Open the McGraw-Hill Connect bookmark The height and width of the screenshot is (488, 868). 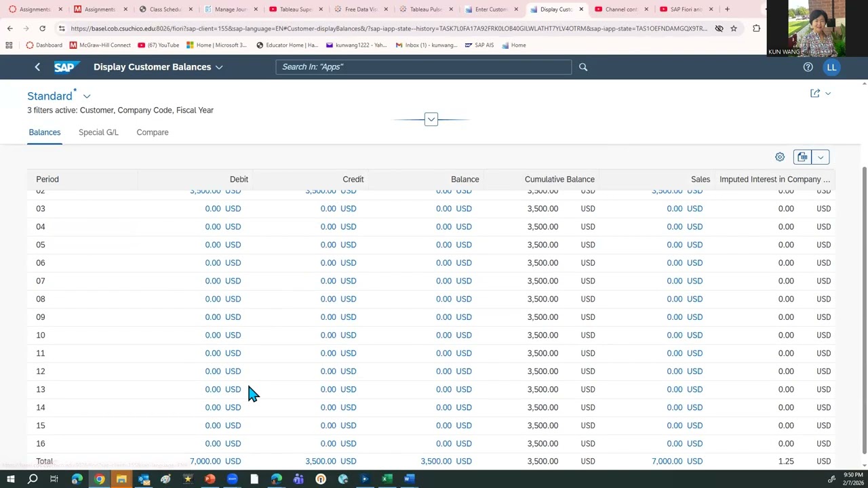[100, 45]
